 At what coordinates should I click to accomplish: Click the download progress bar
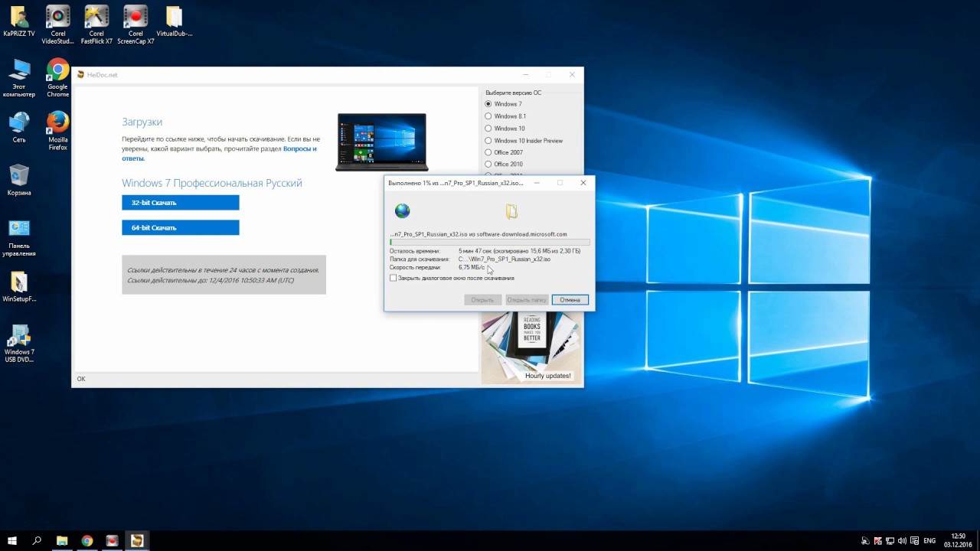pos(489,242)
